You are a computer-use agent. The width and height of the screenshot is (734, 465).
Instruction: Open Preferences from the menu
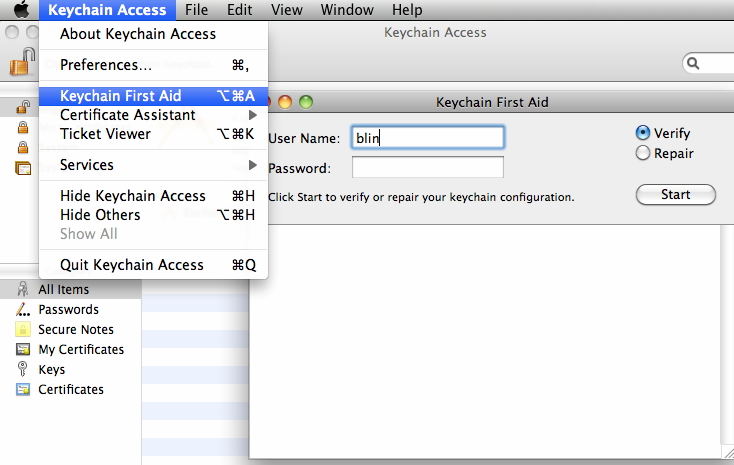pos(106,65)
